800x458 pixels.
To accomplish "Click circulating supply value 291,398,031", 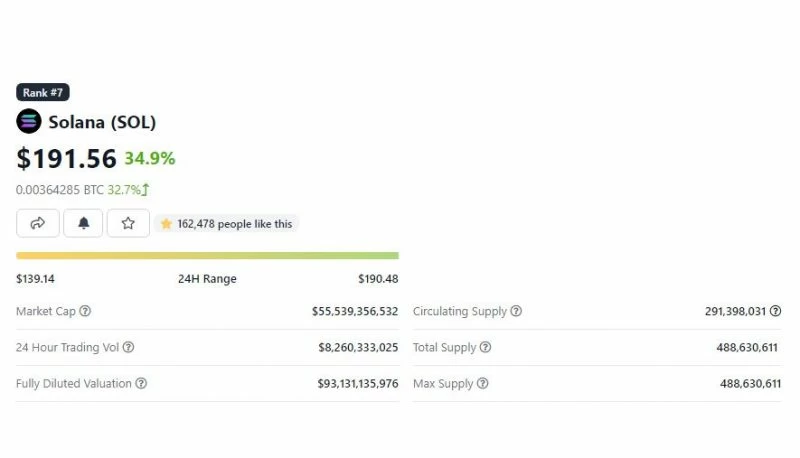I will (735, 311).
